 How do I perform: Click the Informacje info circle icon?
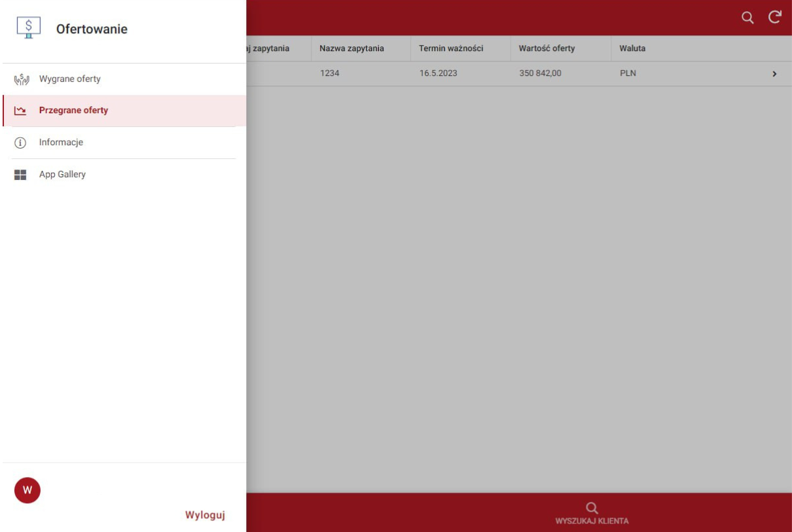pyautogui.click(x=20, y=143)
